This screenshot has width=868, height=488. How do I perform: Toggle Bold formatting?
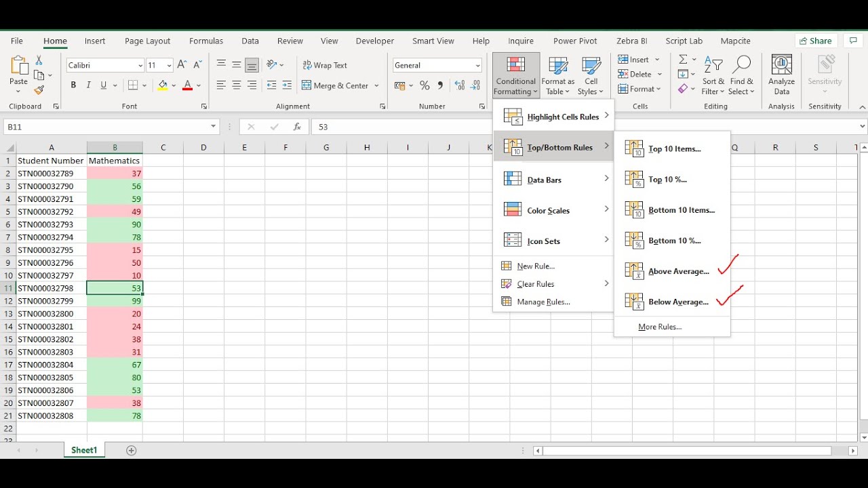[x=73, y=85]
